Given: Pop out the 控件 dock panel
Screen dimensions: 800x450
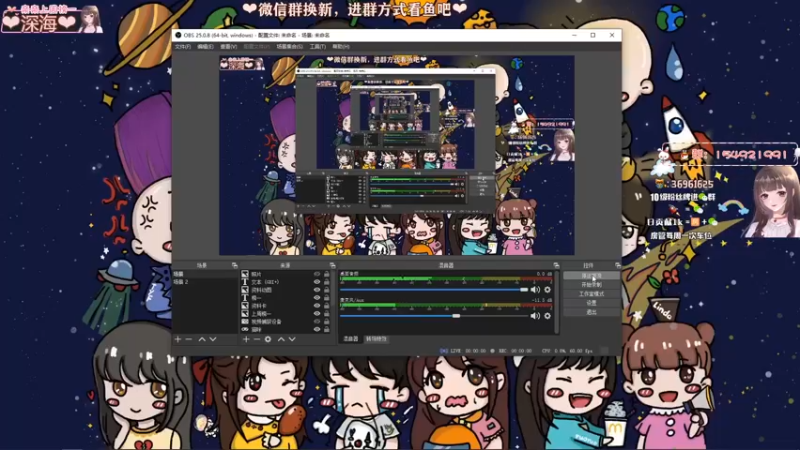Looking at the screenshot, I should click(618, 265).
